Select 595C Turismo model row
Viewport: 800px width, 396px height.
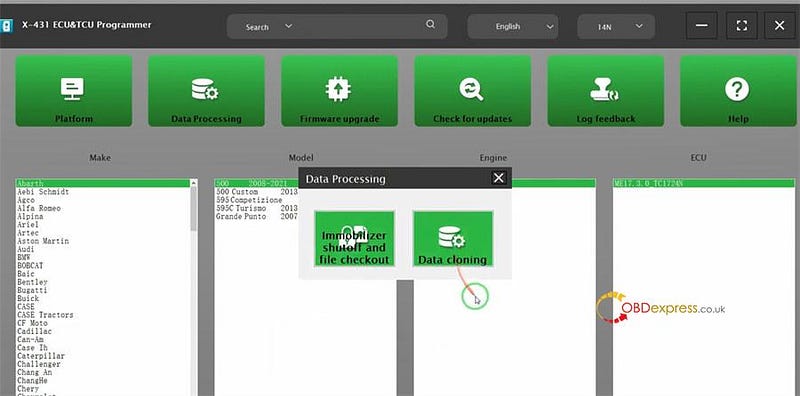(x=256, y=208)
